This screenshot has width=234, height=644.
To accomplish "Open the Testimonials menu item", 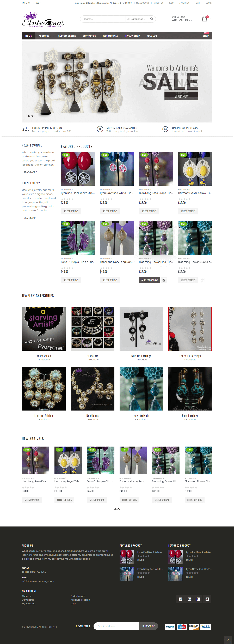I will coord(110,36).
